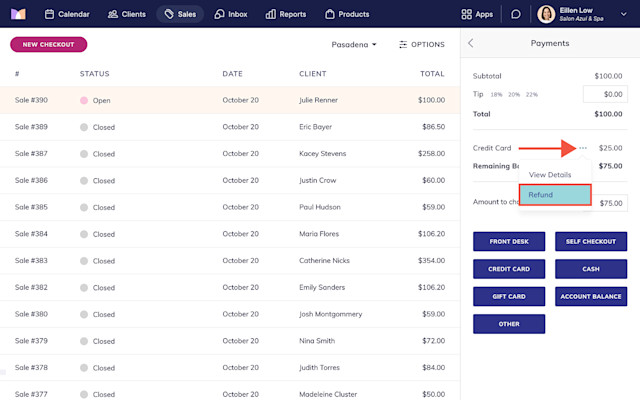Open Sale #386 row
The height and width of the screenshot is (400, 640).
230,180
